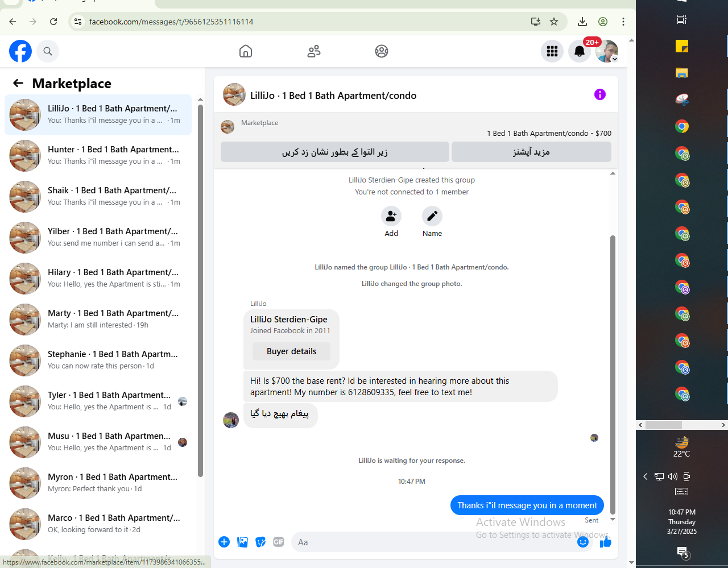This screenshot has width=728, height=568.
Task: Click the Buyer details button
Action: click(291, 351)
